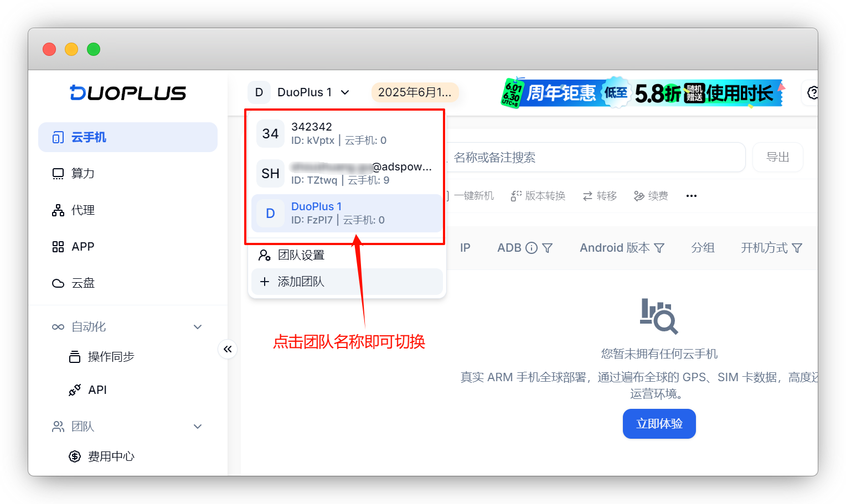This screenshot has width=846, height=504.
Task: Click the 代理 network icon
Action: 58,210
